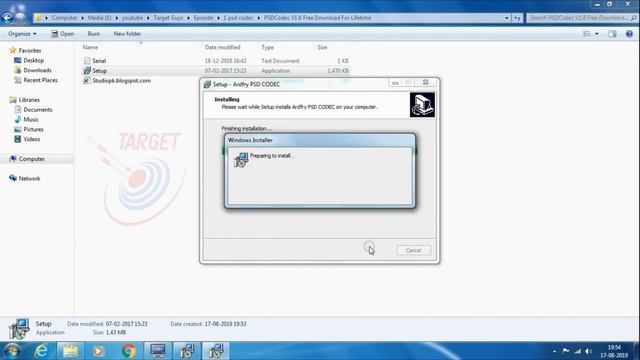Screen dimensions: 640x360
Task: Open the Organize dropdown menu
Action: (22, 34)
